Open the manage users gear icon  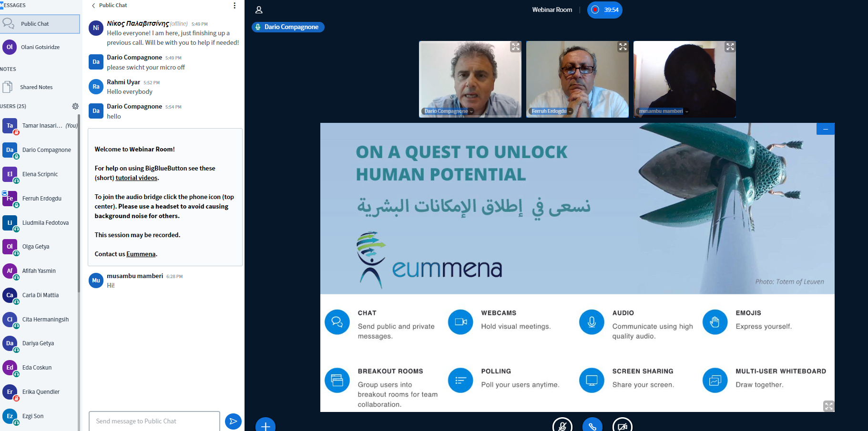click(x=75, y=106)
